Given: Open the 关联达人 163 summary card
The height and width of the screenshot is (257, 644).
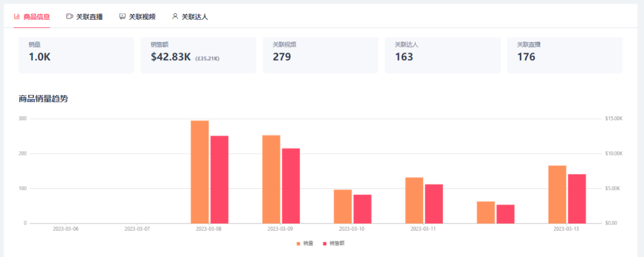Looking at the screenshot, I should pos(442,55).
